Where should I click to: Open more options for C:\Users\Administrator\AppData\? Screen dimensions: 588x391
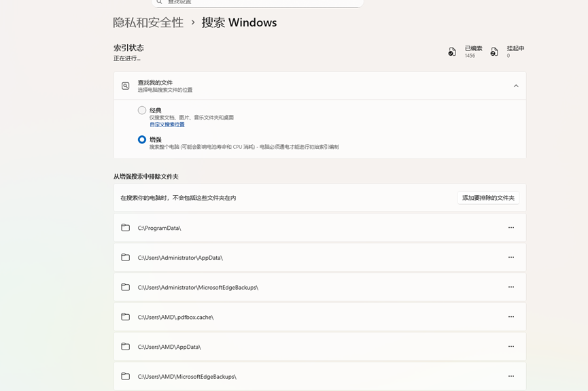coord(511,257)
